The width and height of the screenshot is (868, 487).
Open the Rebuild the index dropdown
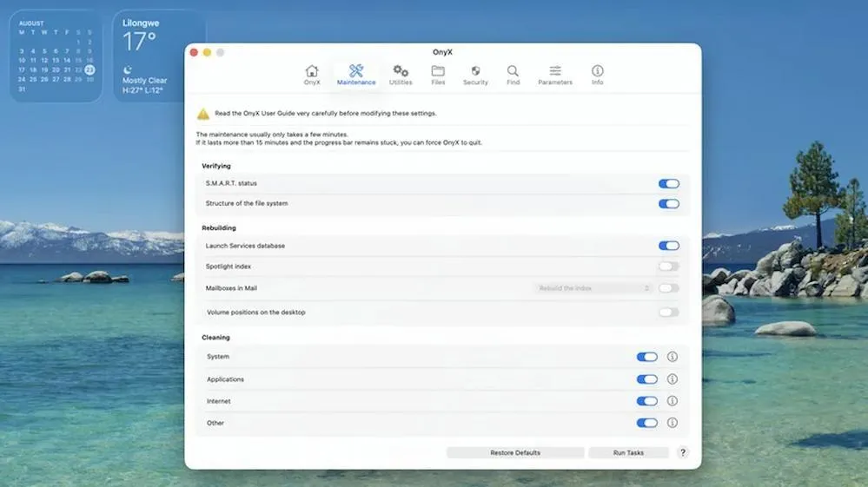[593, 288]
